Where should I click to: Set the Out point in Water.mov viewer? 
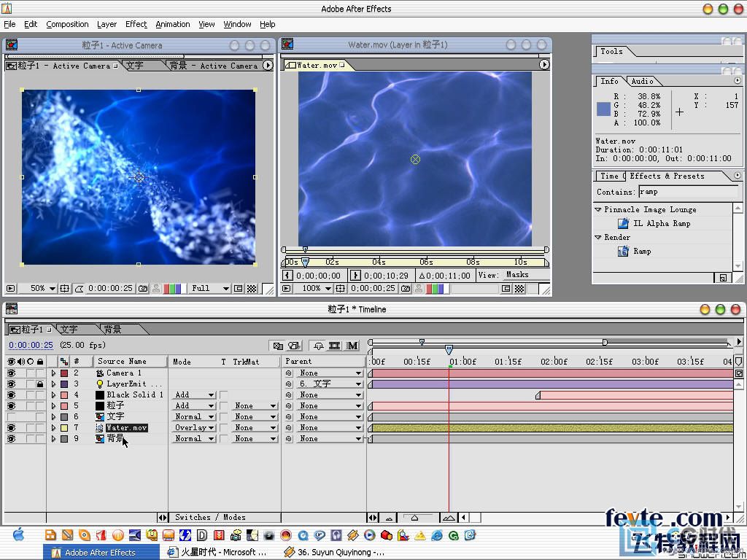(x=355, y=275)
